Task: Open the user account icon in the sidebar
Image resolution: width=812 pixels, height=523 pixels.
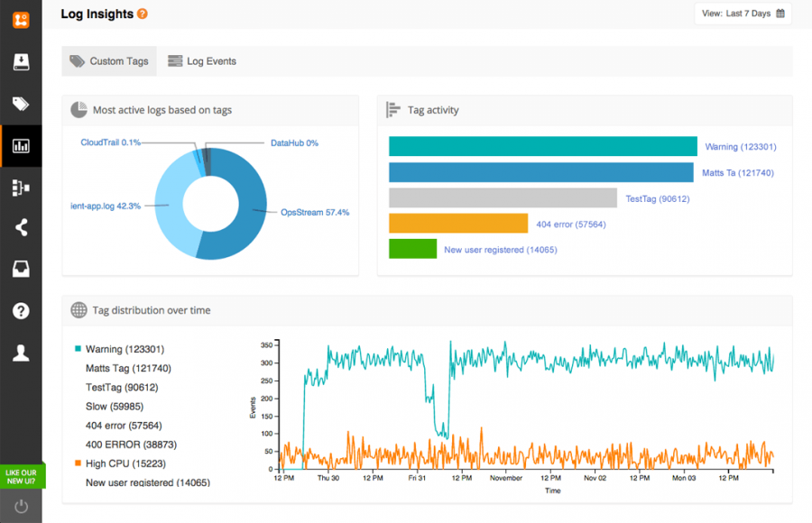Action: 20,353
